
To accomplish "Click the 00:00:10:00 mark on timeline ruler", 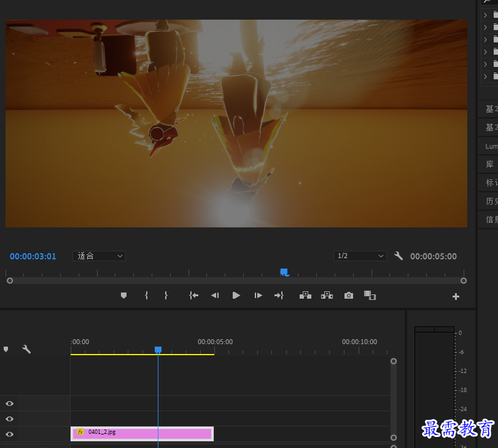I will [x=359, y=342].
